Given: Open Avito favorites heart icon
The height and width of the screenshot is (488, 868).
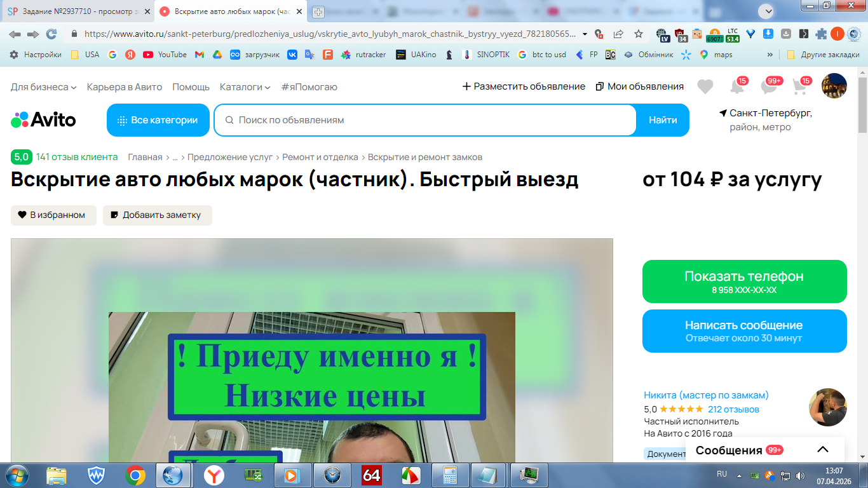Looking at the screenshot, I should [705, 86].
